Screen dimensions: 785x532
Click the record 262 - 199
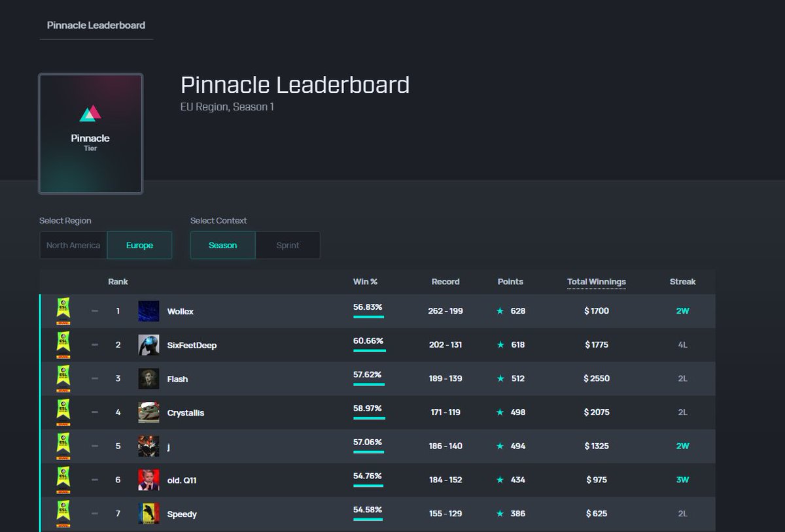(x=445, y=311)
